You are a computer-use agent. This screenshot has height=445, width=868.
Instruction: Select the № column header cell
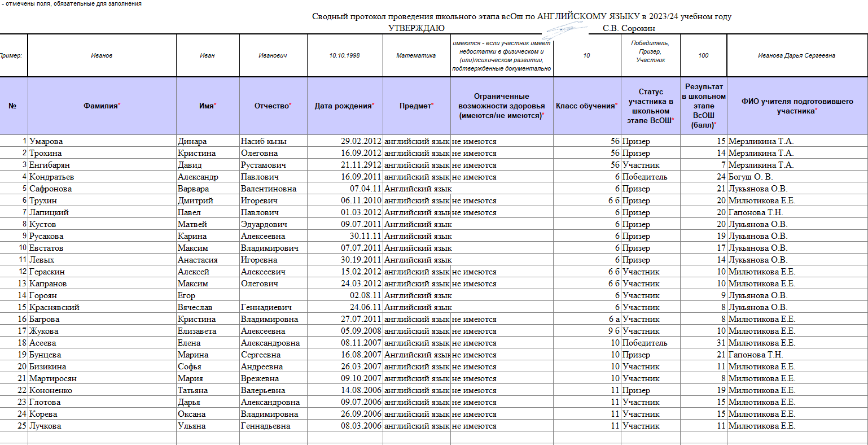pyautogui.click(x=13, y=106)
